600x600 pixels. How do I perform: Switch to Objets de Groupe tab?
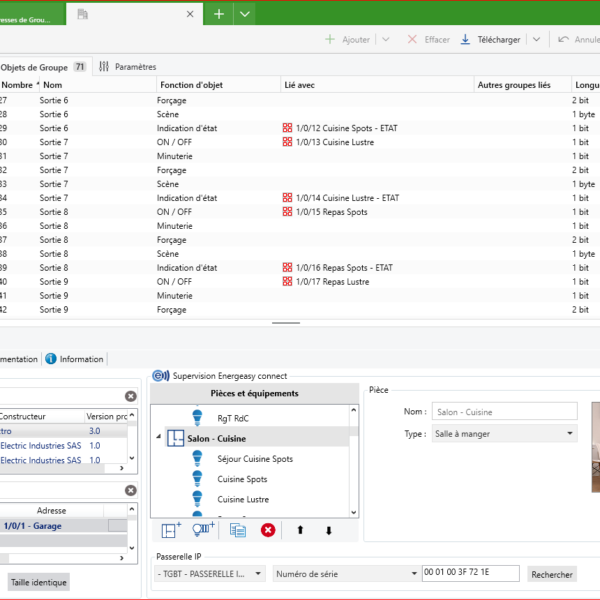point(34,67)
